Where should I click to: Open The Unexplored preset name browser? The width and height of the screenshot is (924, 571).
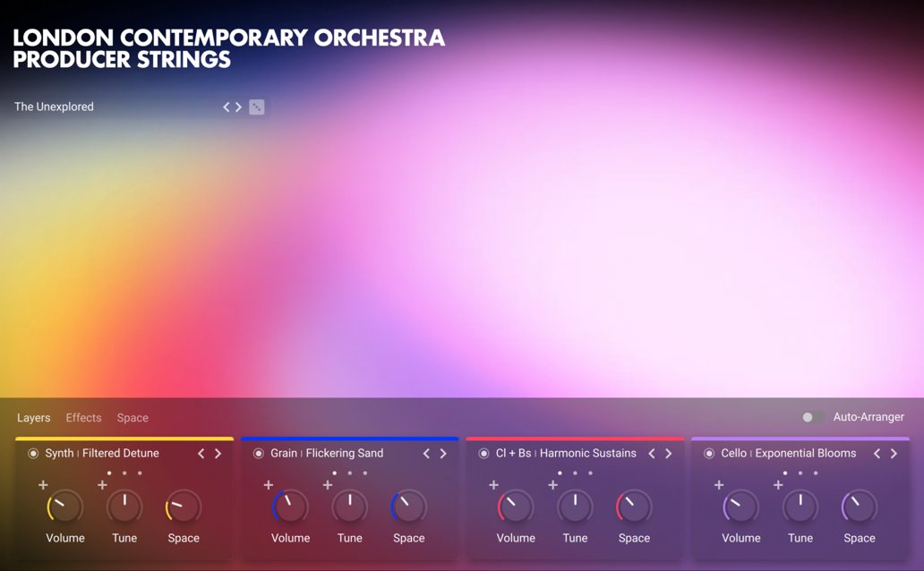coord(54,107)
